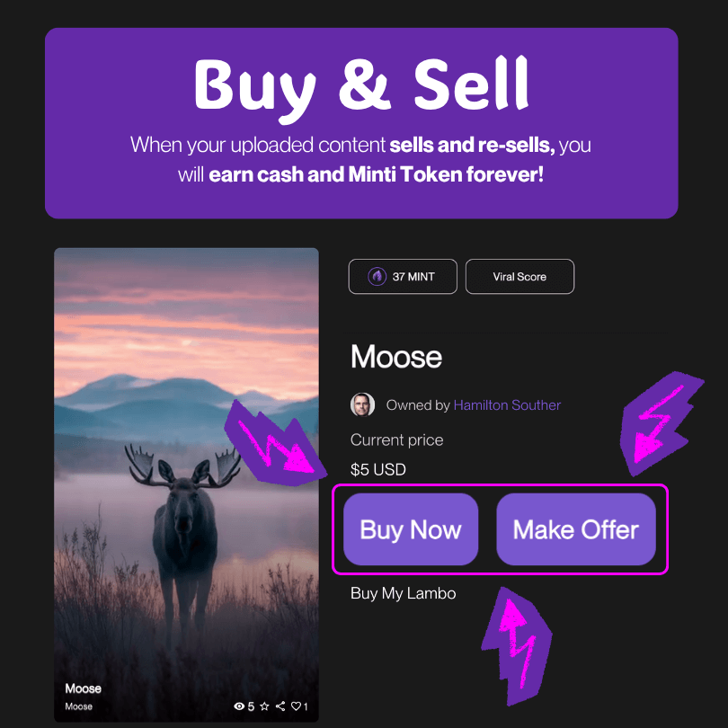The width and height of the screenshot is (728, 728).
Task: Click the Moose caption on image card
Action: 83,688
